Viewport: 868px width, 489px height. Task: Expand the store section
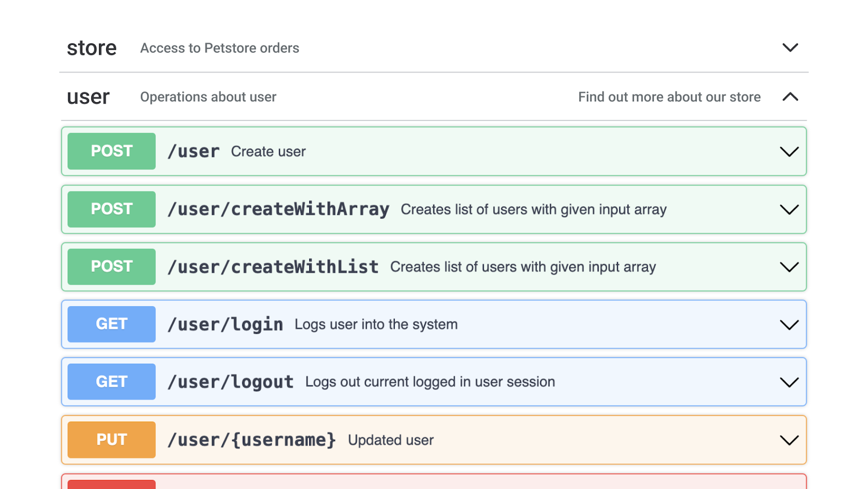pos(790,47)
